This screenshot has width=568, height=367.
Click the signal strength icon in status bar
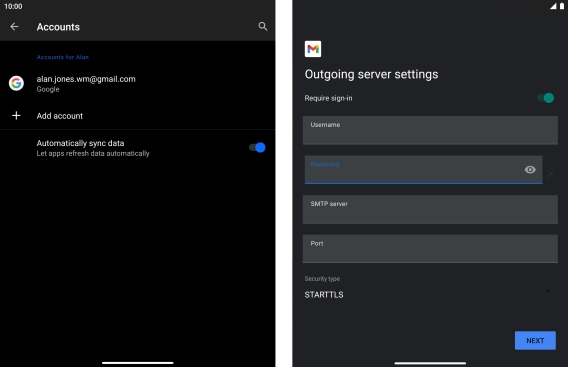coord(553,6)
